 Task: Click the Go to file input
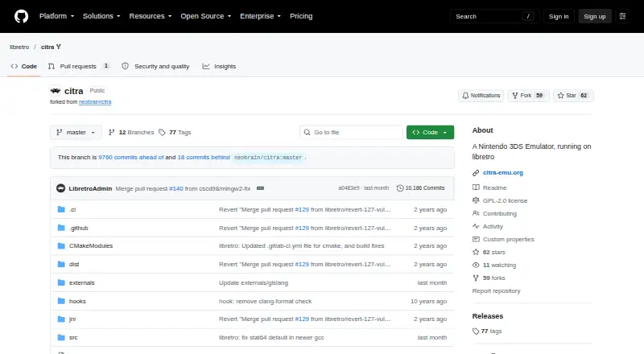click(352, 132)
